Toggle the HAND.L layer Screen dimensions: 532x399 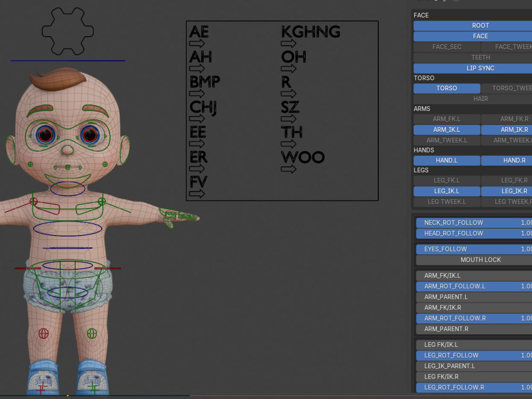click(x=447, y=161)
